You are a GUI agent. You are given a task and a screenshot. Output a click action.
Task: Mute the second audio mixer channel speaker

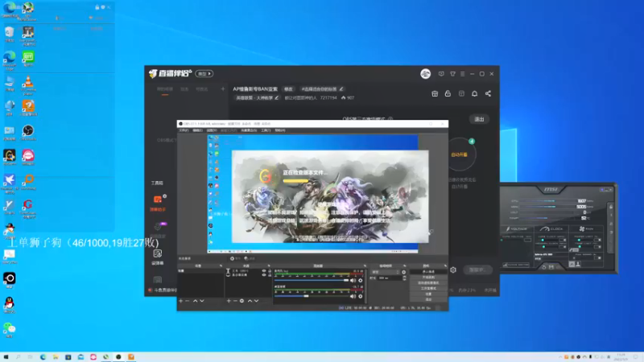(x=353, y=296)
